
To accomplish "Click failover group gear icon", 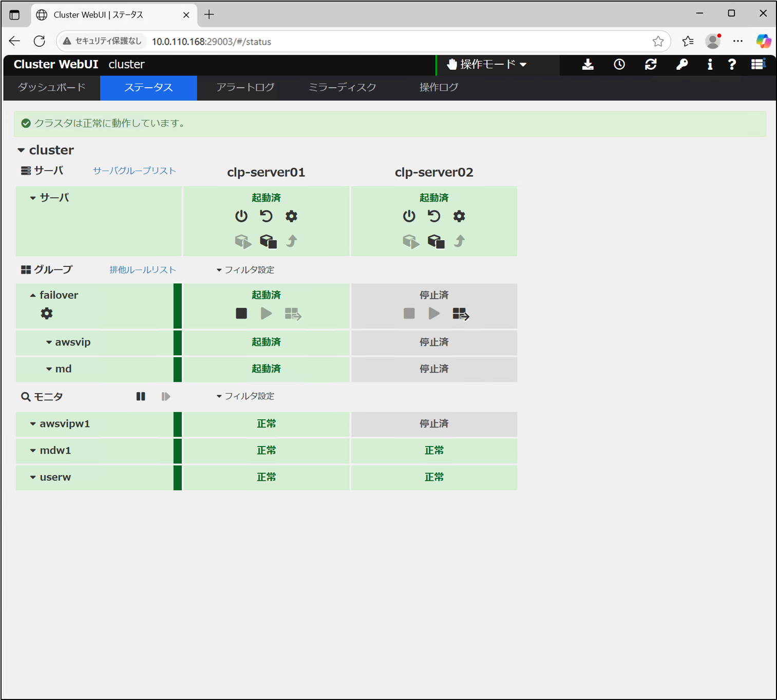I will tap(47, 314).
